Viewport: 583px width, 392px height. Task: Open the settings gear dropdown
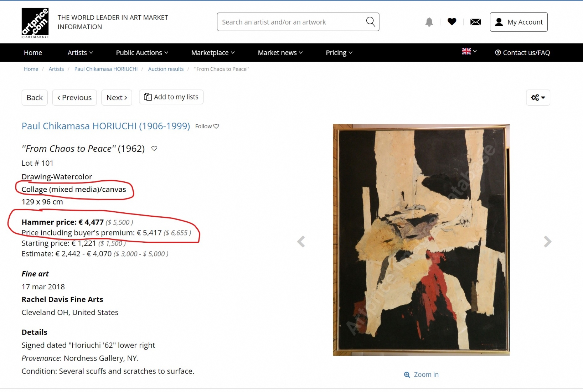tap(538, 98)
